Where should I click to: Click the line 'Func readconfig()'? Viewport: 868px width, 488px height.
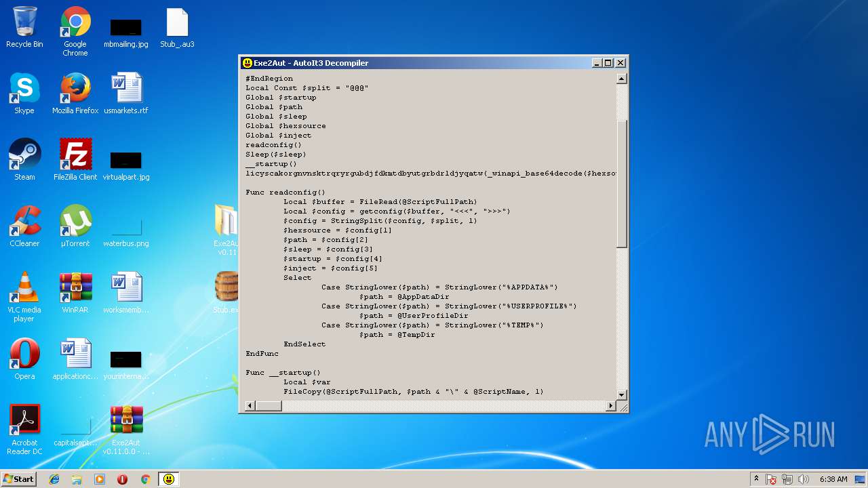click(285, 192)
